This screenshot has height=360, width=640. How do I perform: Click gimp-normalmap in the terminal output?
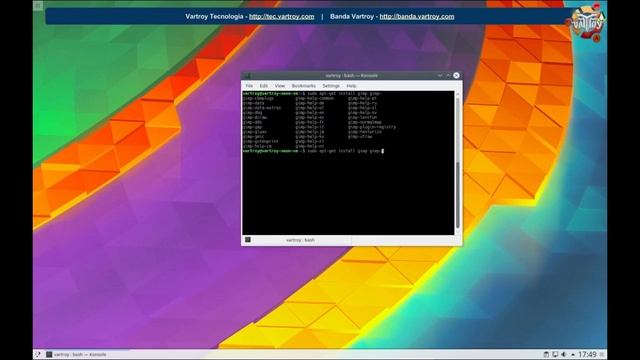365,122
